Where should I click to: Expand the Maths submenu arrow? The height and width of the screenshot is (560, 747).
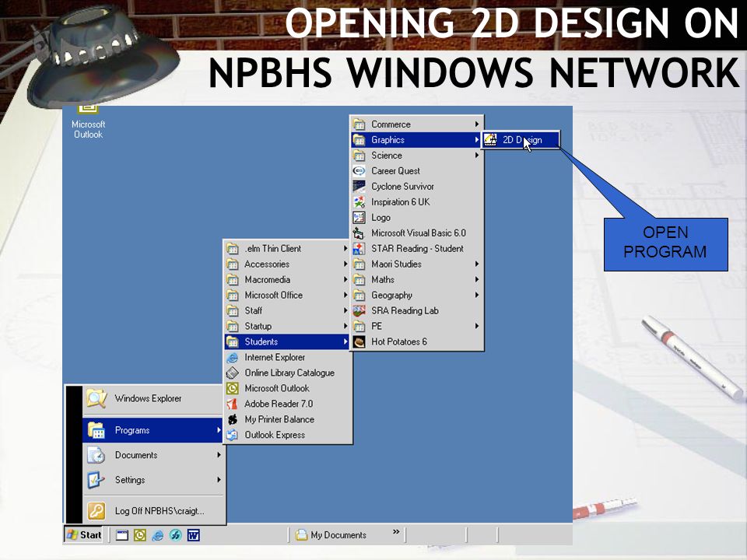(476, 279)
